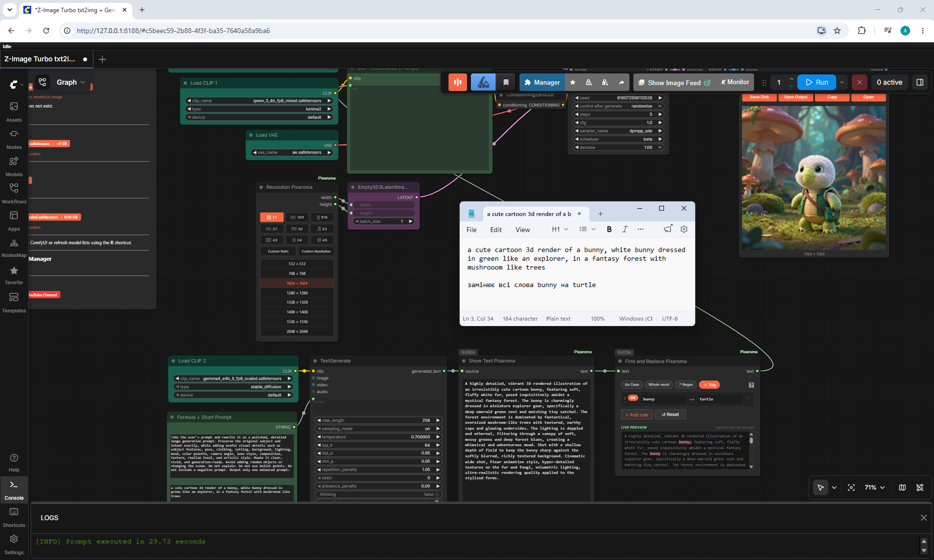The height and width of the screenshot is (560, 934).
Task: Open the Models sidebar panel
Action: [x=14, y=166]
